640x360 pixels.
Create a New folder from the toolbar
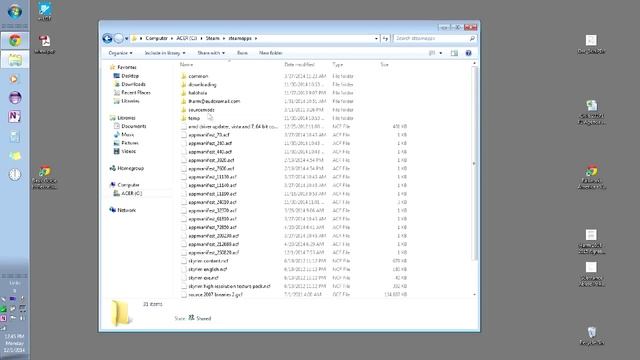(271, 53)
